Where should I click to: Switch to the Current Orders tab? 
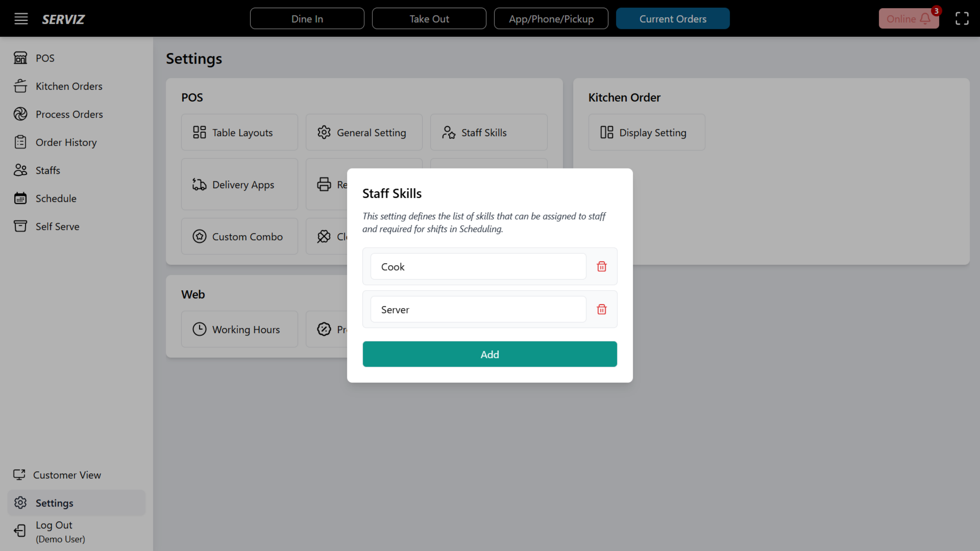click(x=673, y=18)
